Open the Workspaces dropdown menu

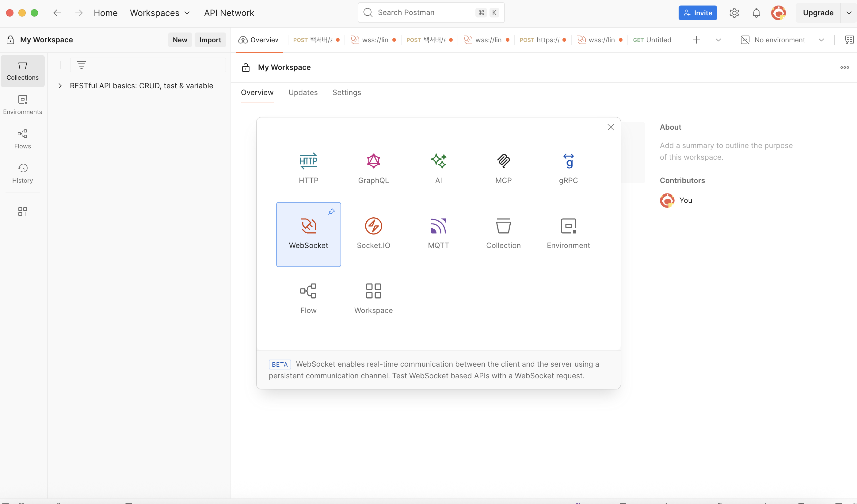(159, 13)
